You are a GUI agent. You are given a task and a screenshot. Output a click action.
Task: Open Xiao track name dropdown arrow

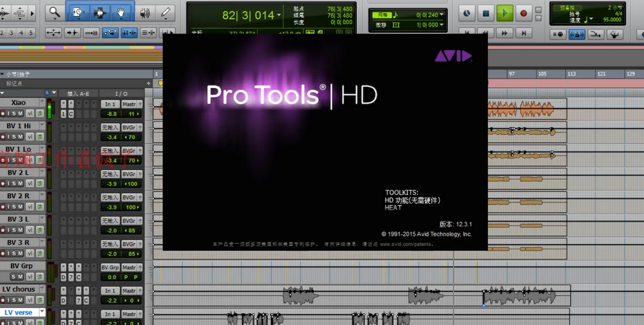coord(42,102)
